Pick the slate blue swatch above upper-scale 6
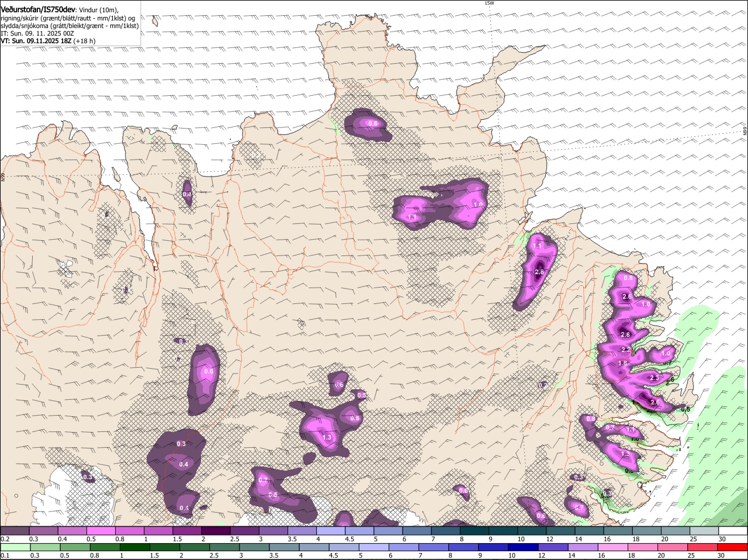 [417, 531]
